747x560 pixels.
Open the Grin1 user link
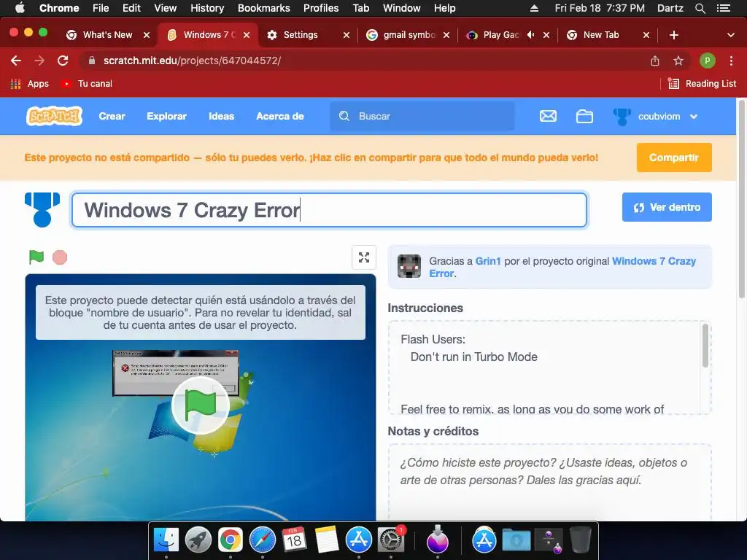point(488,261)
